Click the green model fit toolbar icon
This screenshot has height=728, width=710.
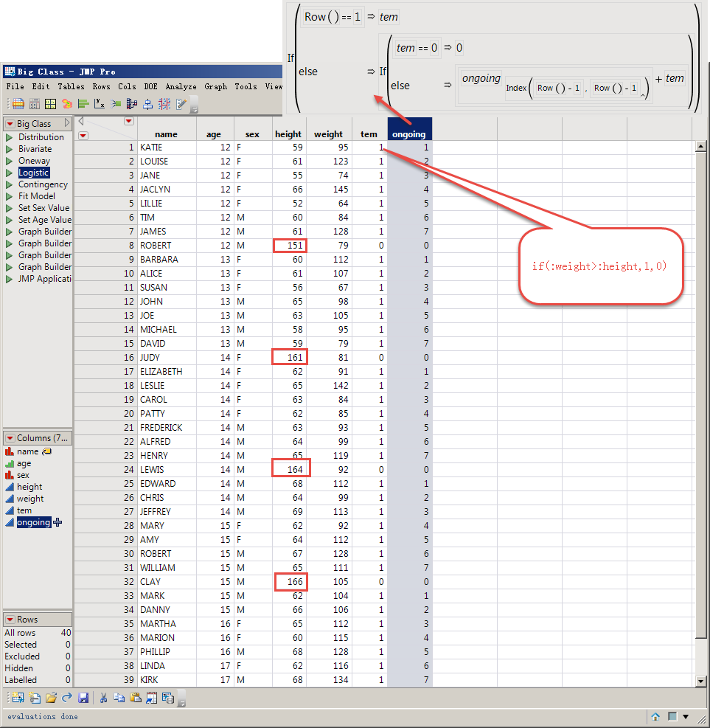pyautogui.click(x=116, y=103)
